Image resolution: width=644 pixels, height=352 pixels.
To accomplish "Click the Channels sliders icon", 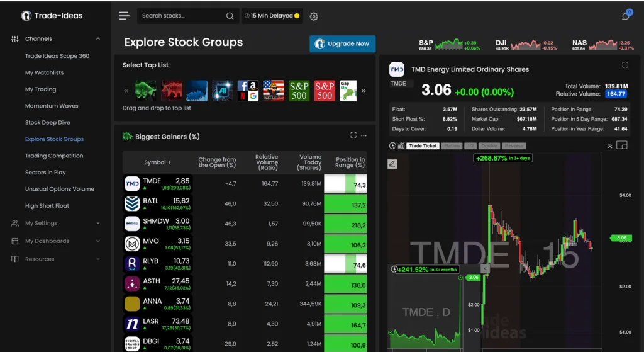I will click(x=15, y=39).
